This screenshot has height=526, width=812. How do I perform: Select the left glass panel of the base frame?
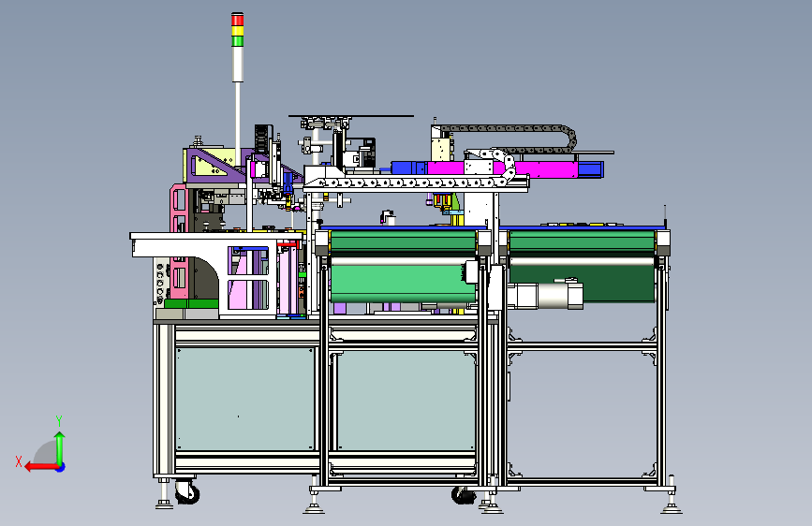[245, 399]
